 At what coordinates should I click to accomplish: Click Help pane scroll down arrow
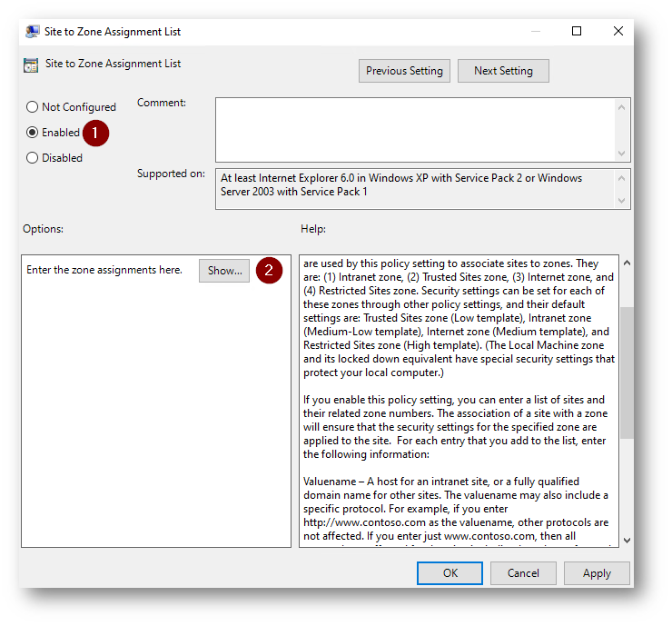tap(627, 541)
